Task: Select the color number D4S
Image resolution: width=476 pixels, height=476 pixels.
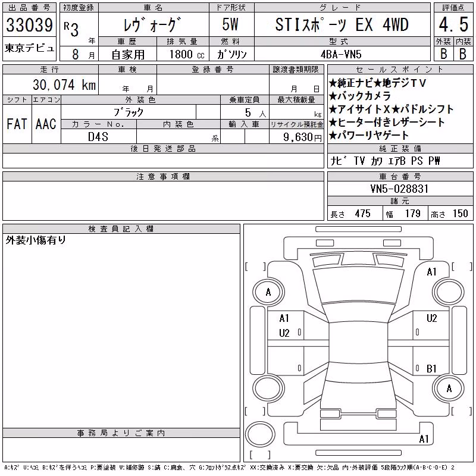Action: click(x=98, y=137)
